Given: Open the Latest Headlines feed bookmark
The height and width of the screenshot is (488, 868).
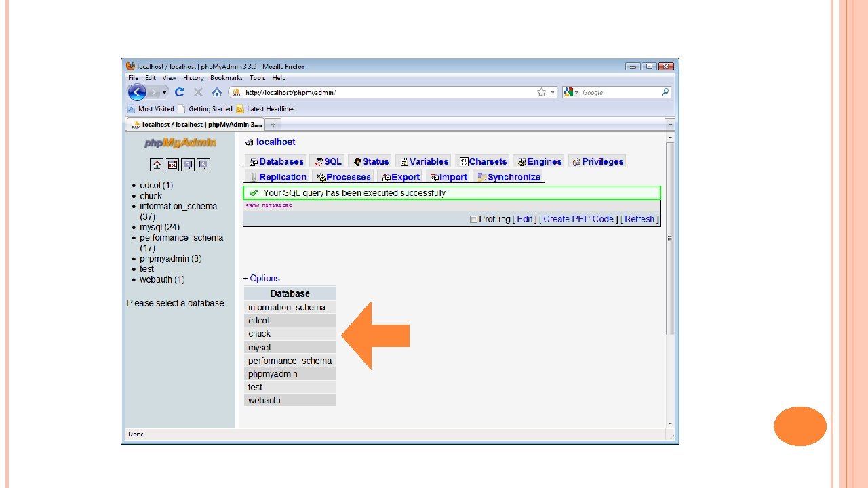Looking at the screenshot, I should coord(265,109).
